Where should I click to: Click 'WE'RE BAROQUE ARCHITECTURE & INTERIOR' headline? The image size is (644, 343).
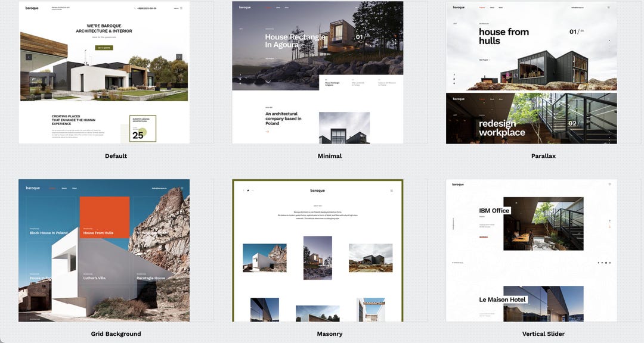coord(104,29)
